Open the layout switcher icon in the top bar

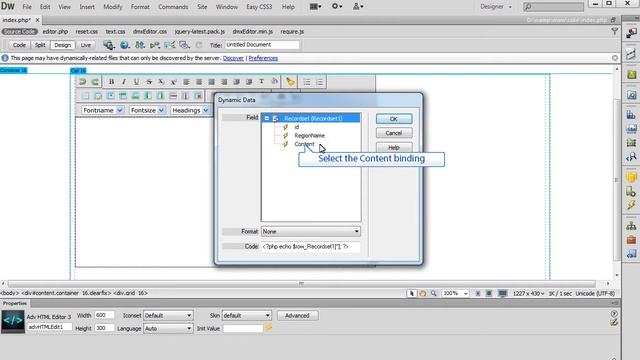pyautogui.click(x=316, y=7)
